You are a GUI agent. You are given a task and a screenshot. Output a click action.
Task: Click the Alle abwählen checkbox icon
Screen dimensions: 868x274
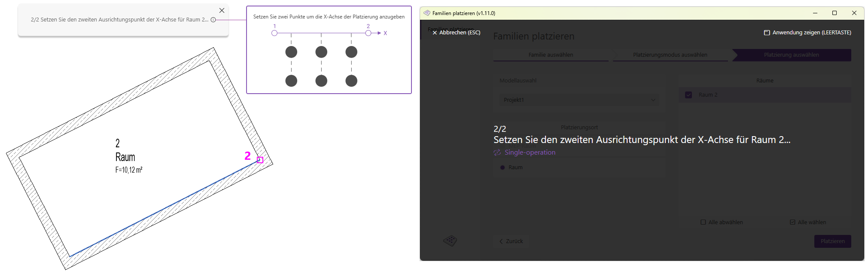point(703,222)
